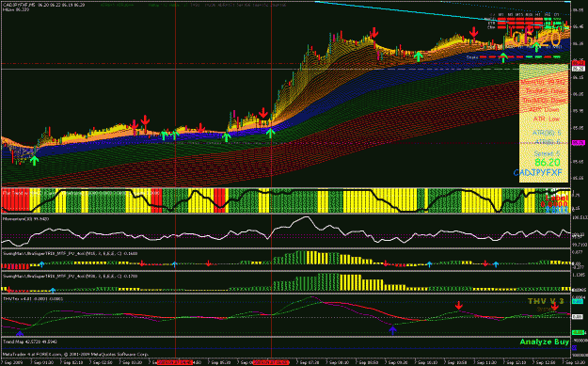The width and height of the screenshot is (588, 366).
Task: Click the red 'Label' text in Flat Trend panel
Action: click(557, 198)
